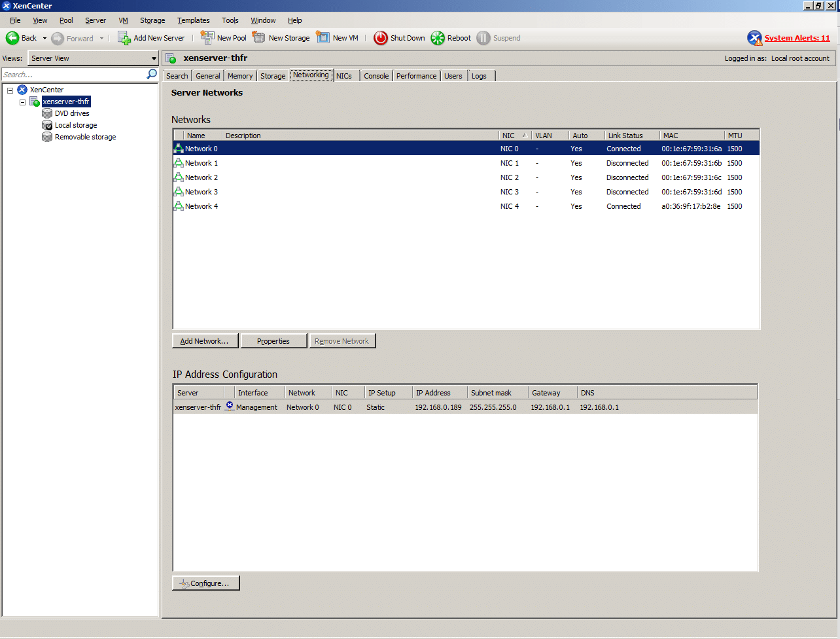840x639 pixels.
Task: Sort networks by the NIC column header
Action: point(515,136)
